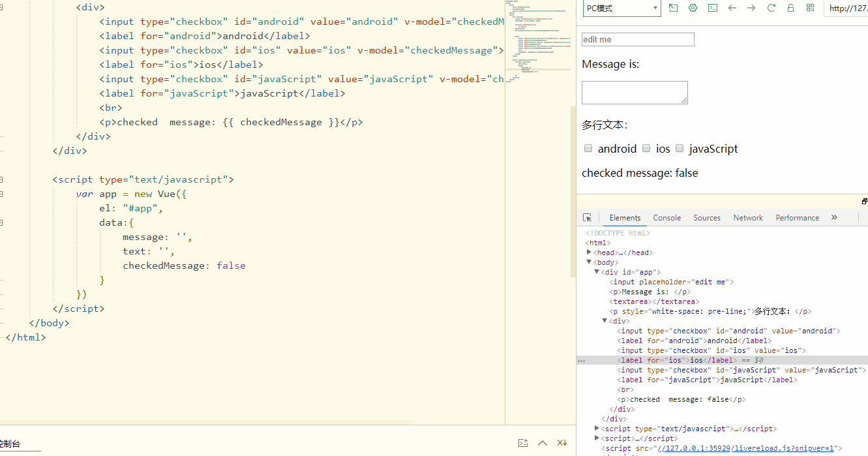Open the PC模式 device mode dropdown
Image resolution: width=868 pixels, height=456 pixels.
coord(621,8)
